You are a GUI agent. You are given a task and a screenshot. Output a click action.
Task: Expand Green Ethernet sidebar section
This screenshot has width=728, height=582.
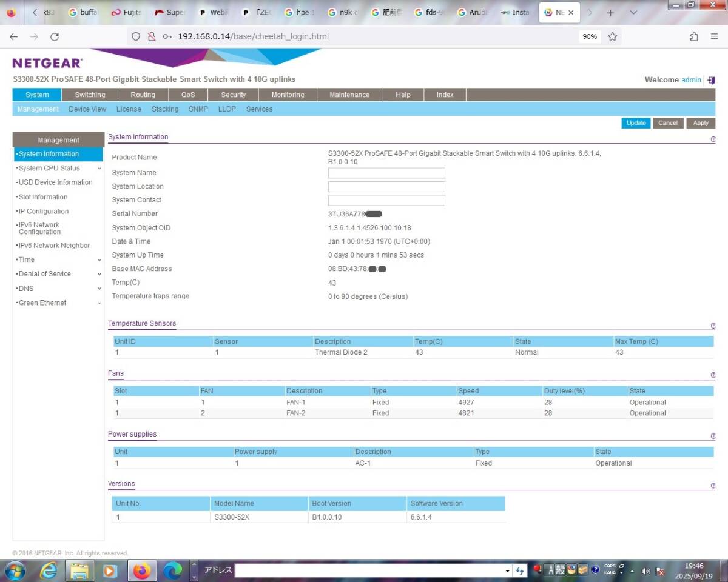[x=99, y=303]
